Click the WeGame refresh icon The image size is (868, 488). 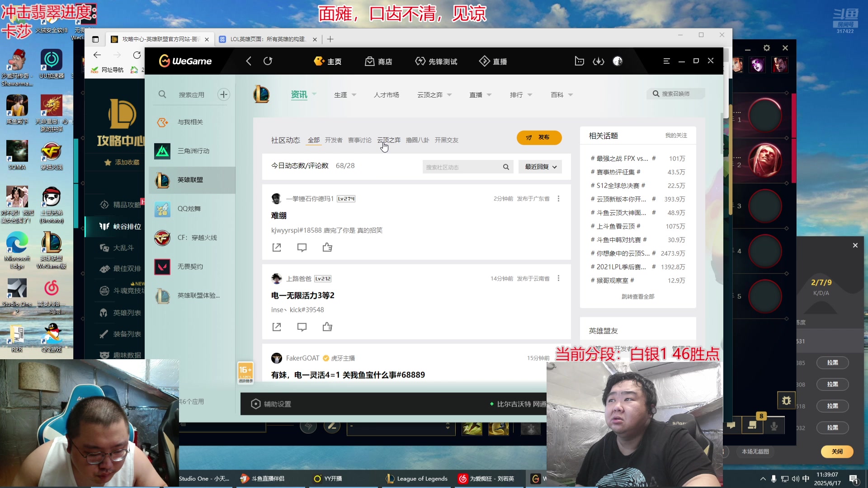pos(268,61)
